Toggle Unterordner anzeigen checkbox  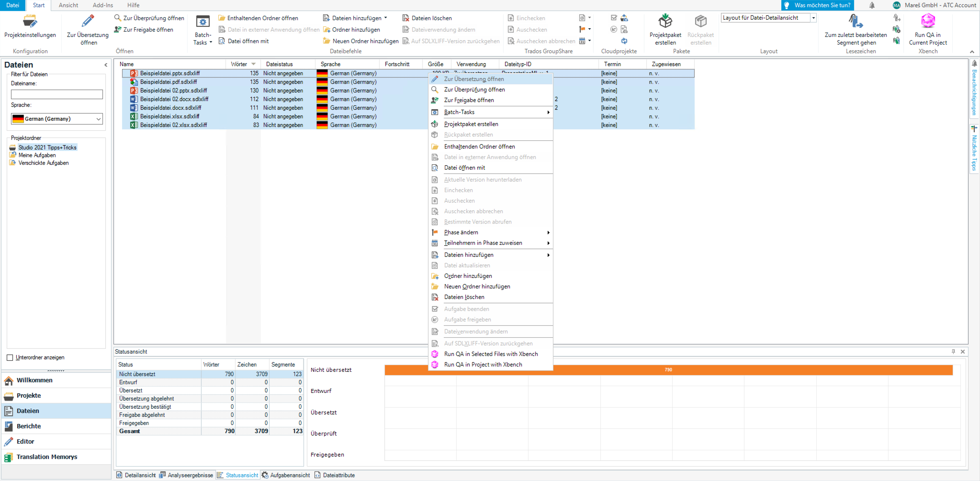click(10, 357)
